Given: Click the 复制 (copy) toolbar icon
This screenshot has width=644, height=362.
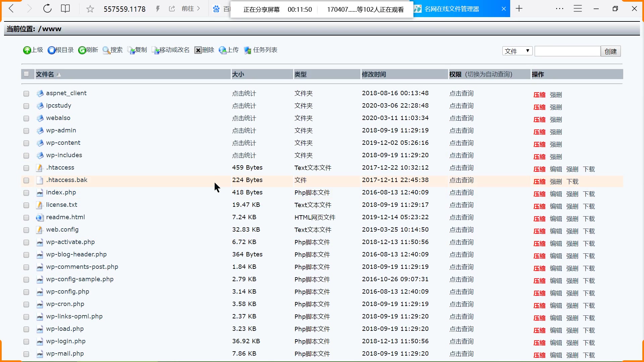Looking at the screenshot, I should click(131, 50).
